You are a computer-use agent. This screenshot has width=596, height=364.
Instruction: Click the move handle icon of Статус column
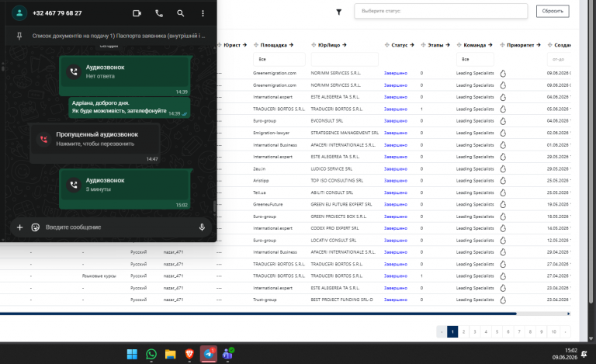[386, 45]
